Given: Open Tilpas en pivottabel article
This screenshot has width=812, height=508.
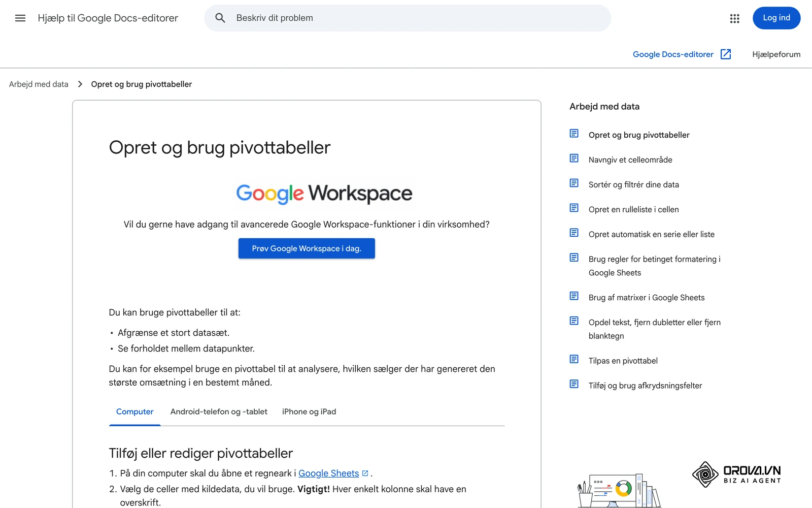Looking at the screenshot, I should (x=623, y=361).
